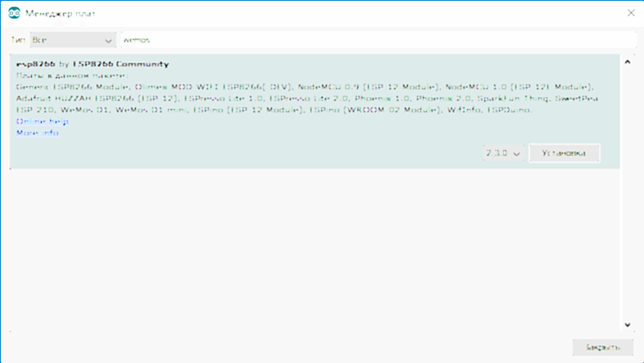Viewport: 644px width, 363px height.
Task: Open the More info link
Action: click(x=38, y=133)
